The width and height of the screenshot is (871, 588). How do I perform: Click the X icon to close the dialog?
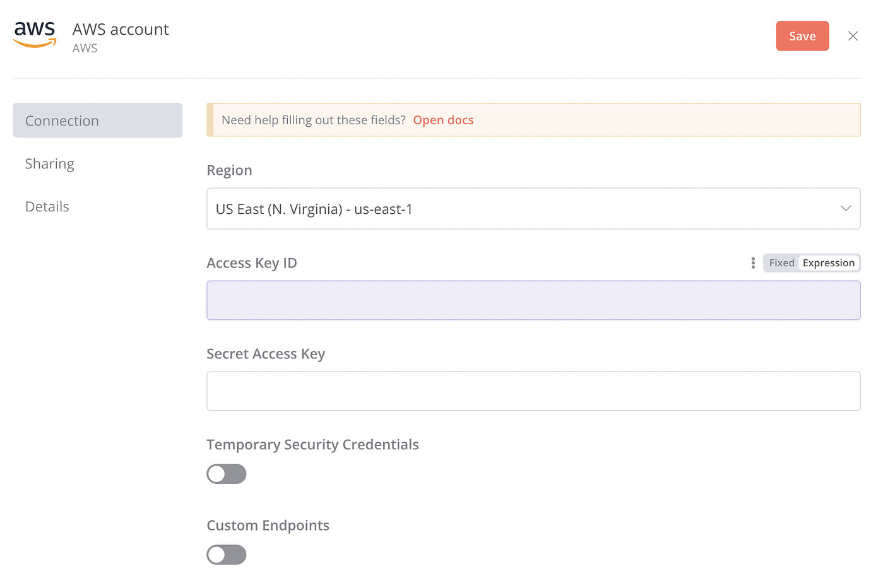tap(853, 36)
